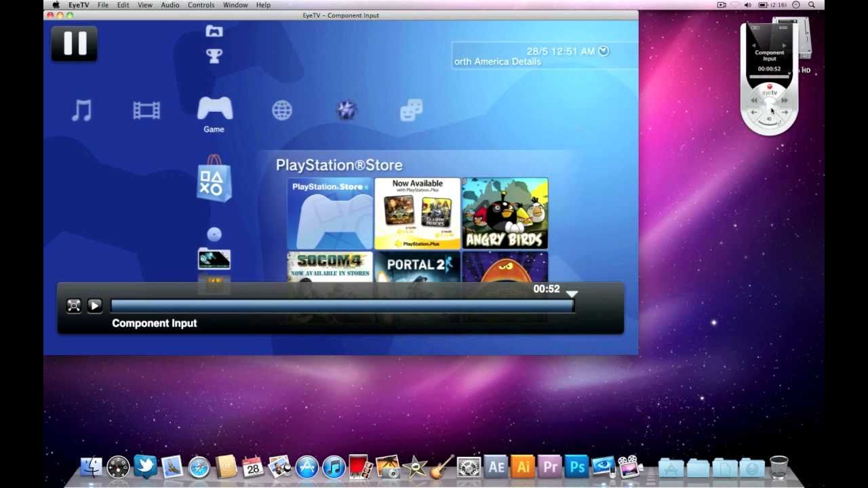This screenshot has width=868, height=488.
Task: Select the Music icon in PS3 menu
Action: coord(81,110)
